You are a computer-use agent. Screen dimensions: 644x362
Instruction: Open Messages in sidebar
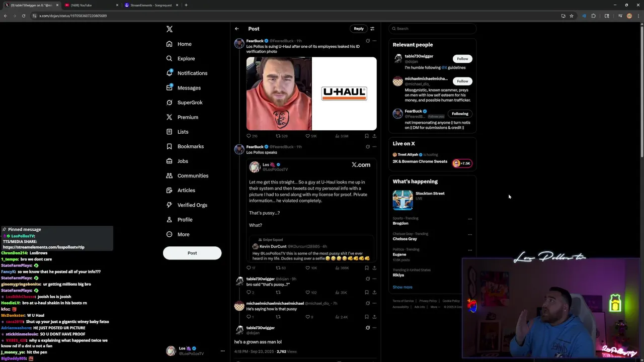[x=184, y=87]
